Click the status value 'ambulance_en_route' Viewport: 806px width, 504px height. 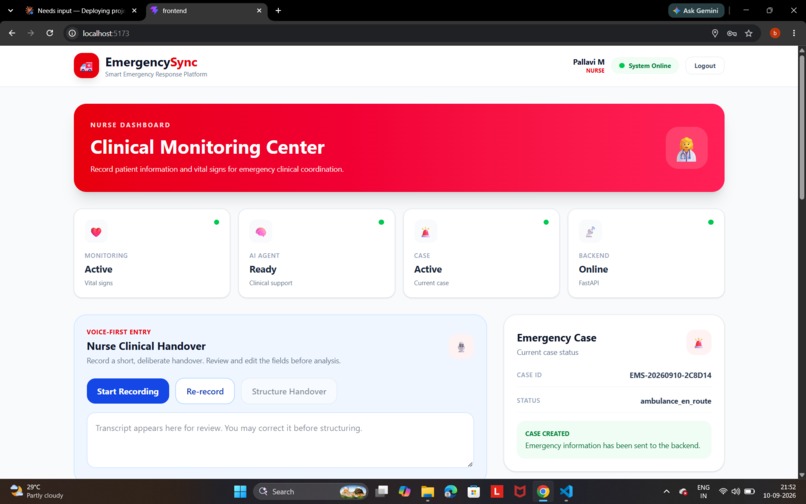[x=675, y=401]
